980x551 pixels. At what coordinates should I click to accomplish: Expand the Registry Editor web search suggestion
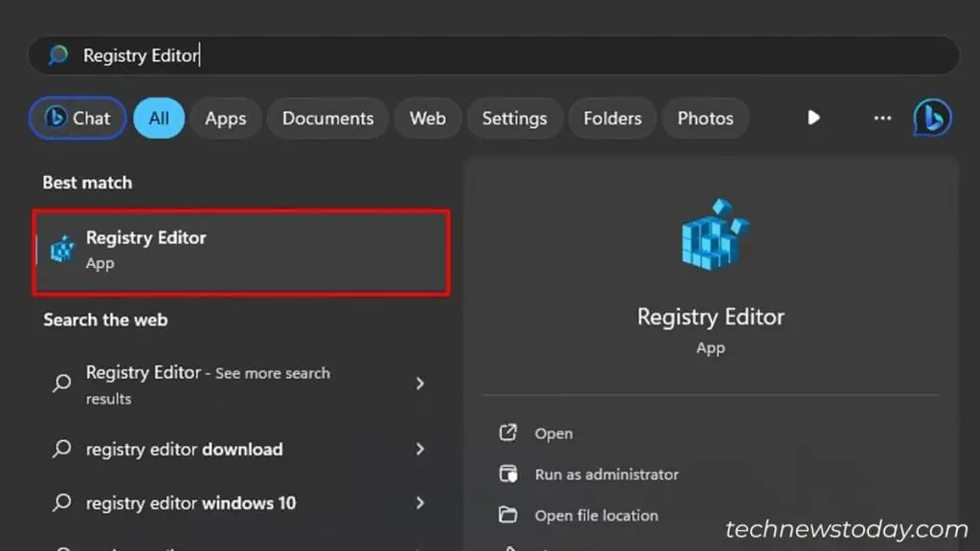(x=421, y=384)
